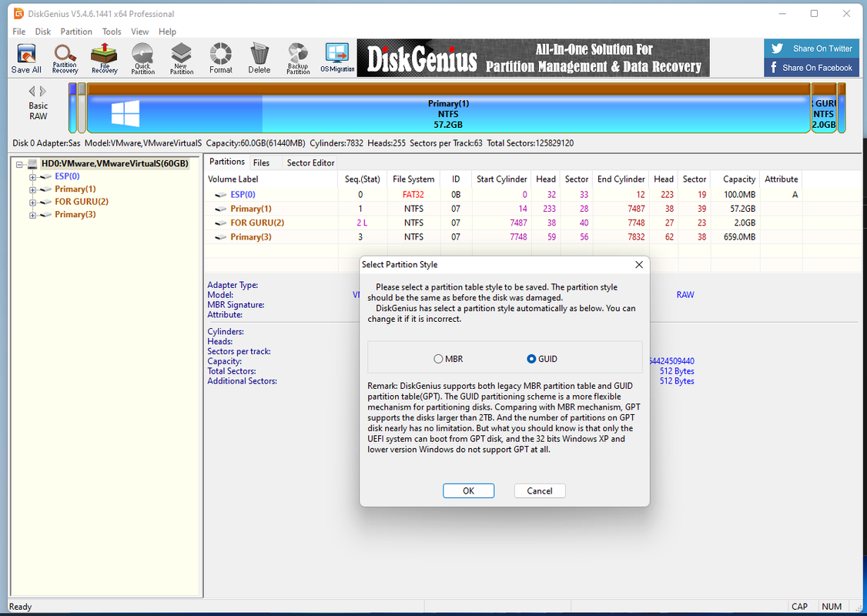The image size is (867, 616).
Task: Open the File menu
Action: [x=18, y=32]
